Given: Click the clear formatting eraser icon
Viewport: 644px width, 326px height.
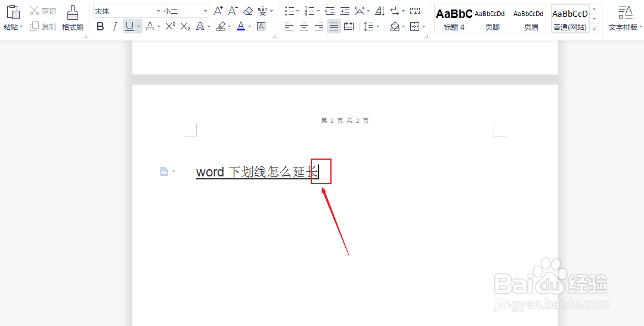Looking at the screenshot, I should click(248, 11).
